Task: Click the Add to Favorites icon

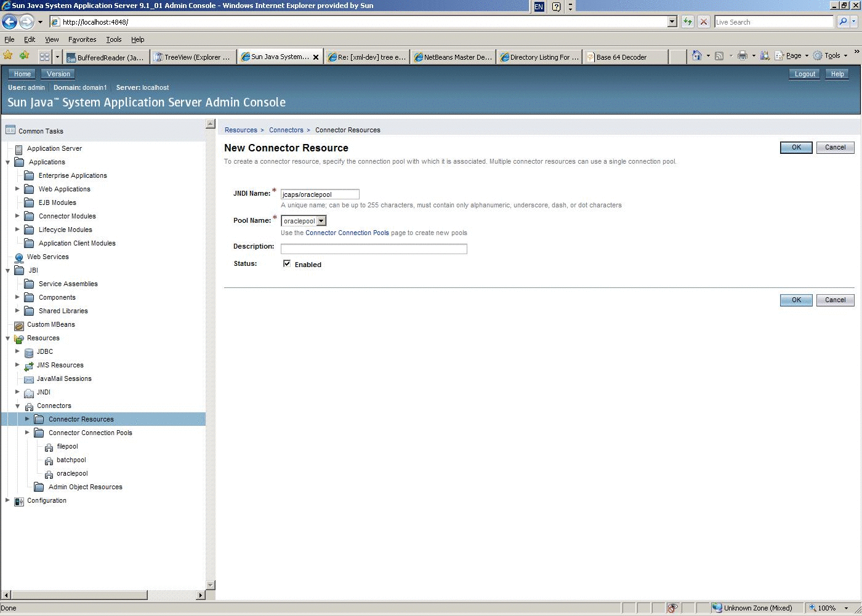Action: tap(25, 55)
